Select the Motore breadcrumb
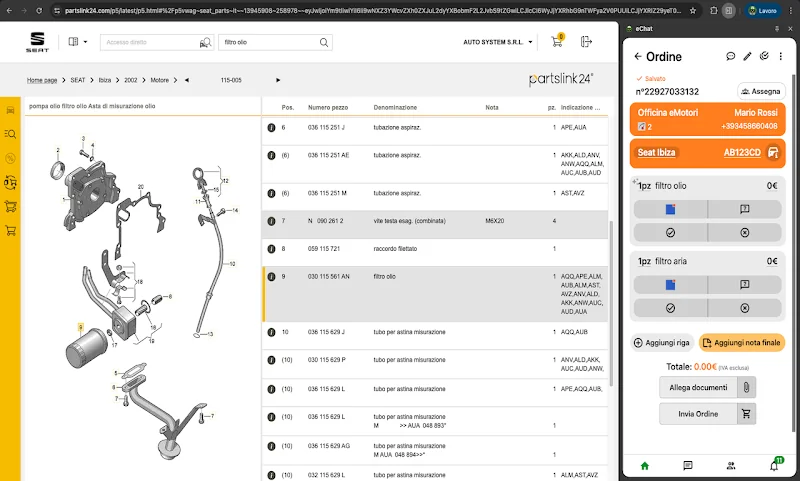 coord(160,80)
